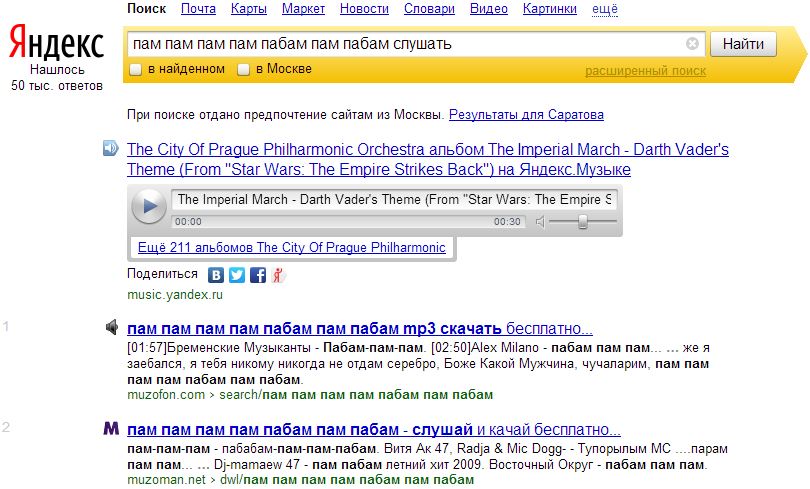Image resolution: width=810 pixels, height=489 pixels.
Task: Share via Facebook icon
Action: pyautogui.click(x=258, y=275)
